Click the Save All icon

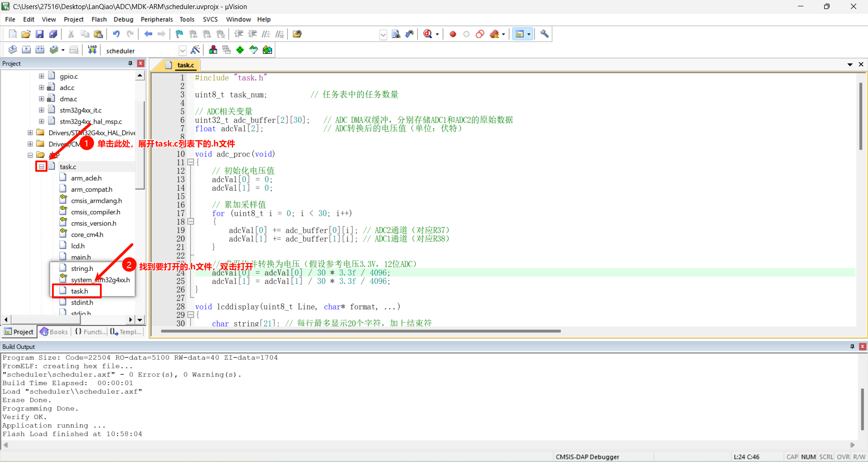click(x=53, y=34)
